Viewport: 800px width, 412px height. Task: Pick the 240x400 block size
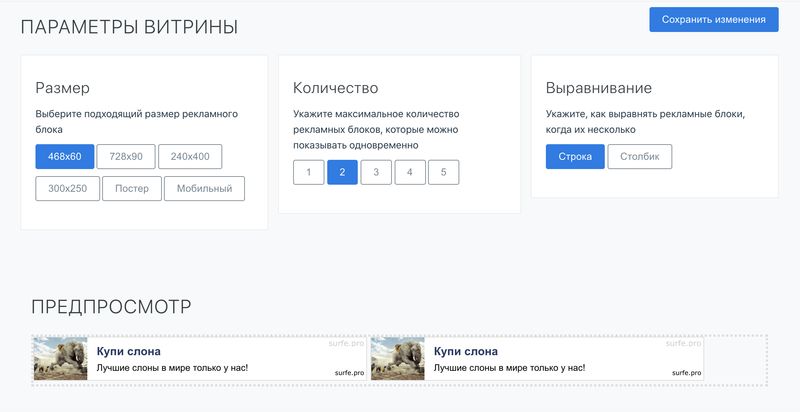click(x=190, y=157)
